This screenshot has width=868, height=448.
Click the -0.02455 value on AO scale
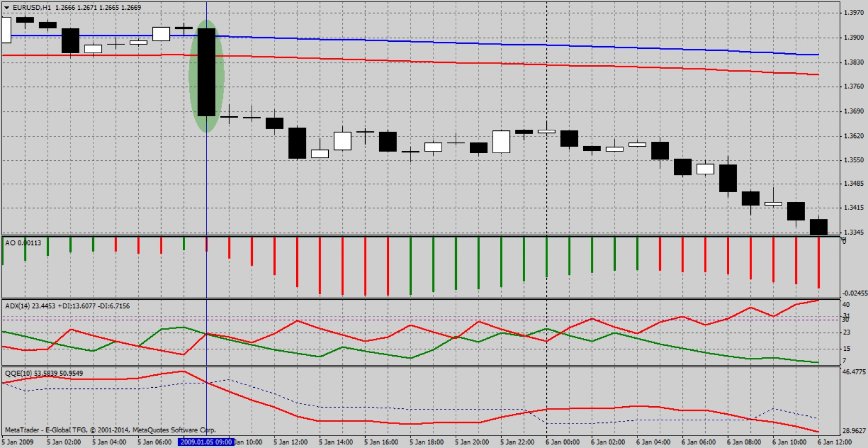854,293
